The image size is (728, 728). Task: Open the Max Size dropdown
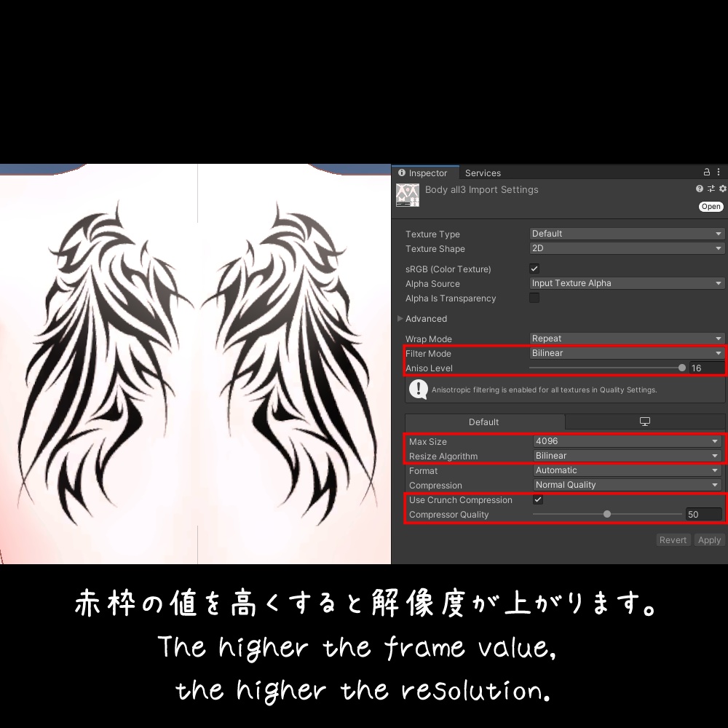(x=626, y=441)
